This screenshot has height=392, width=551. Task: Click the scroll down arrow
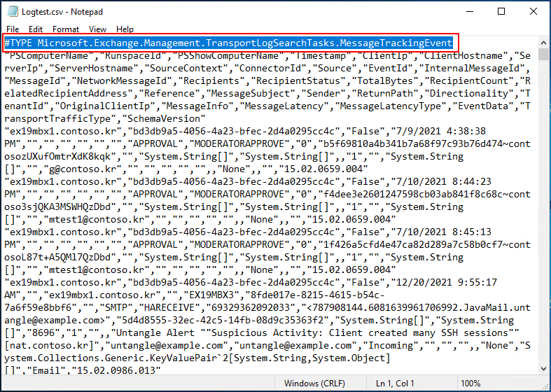tap(543, 369)
